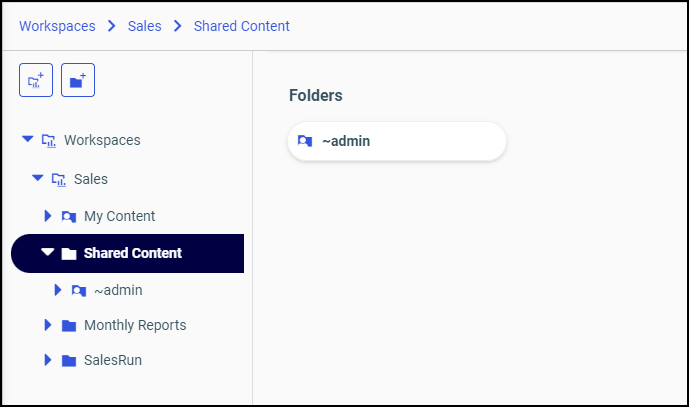Expand the SalesRun folder arrow

(48, 360)
